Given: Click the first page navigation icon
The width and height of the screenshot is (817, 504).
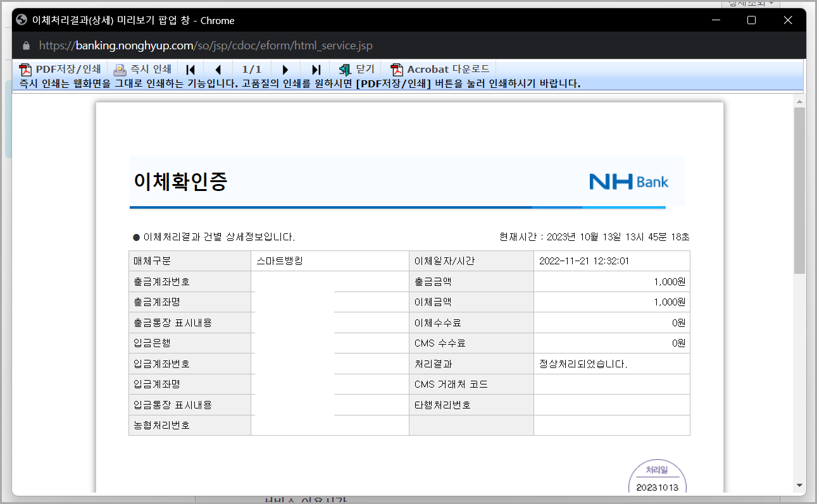Looking at the screenshot, I should click(x=190, y=70).
